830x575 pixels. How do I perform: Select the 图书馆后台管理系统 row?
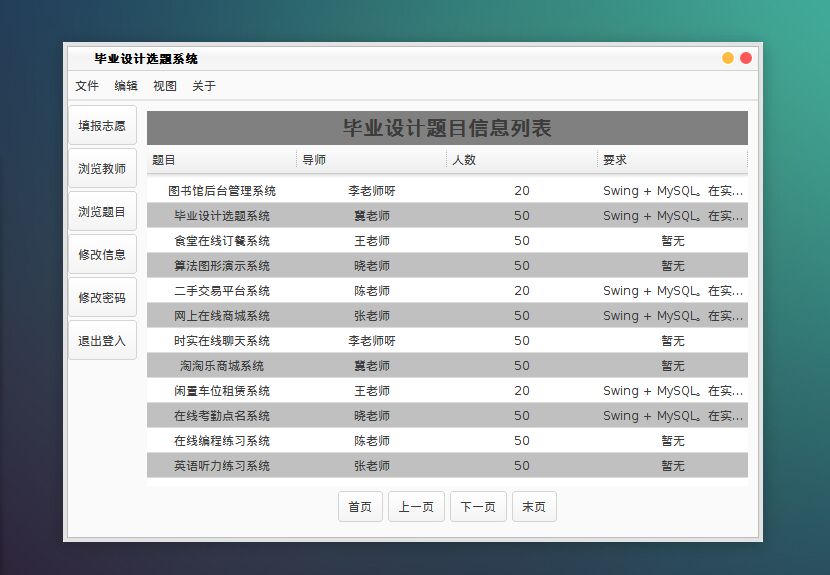(x=447, y=191)
